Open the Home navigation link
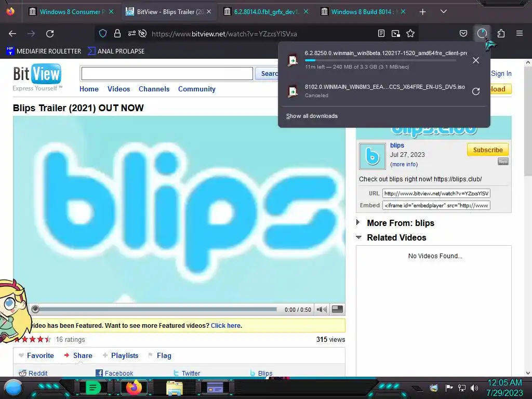This screenshot has height=399, width=532. 89,89
